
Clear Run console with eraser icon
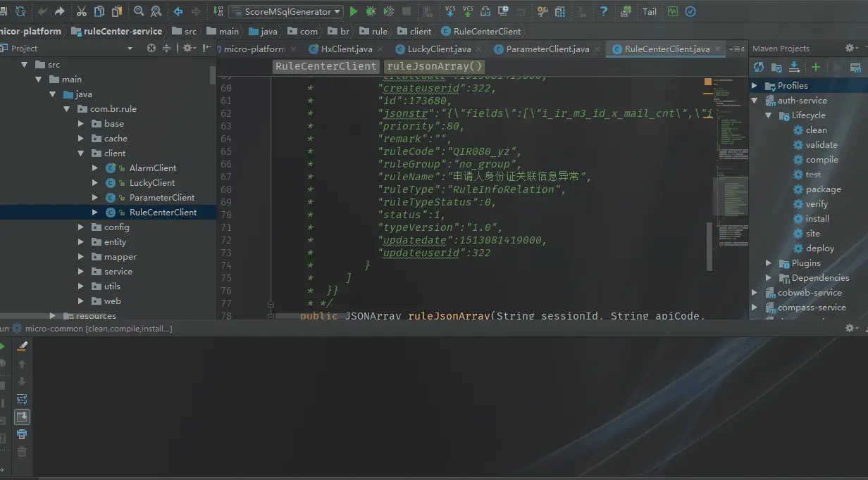coord(22,346)
